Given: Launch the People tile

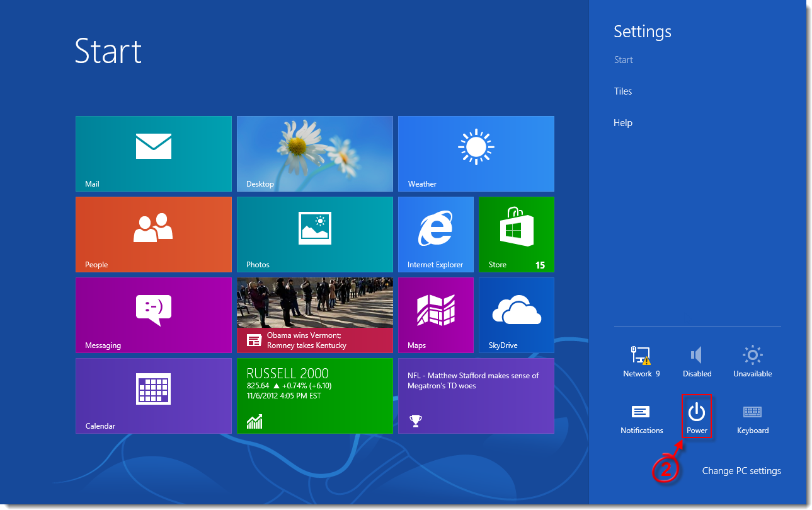Looking at the screenshot, I should click(x=154, y=235).
